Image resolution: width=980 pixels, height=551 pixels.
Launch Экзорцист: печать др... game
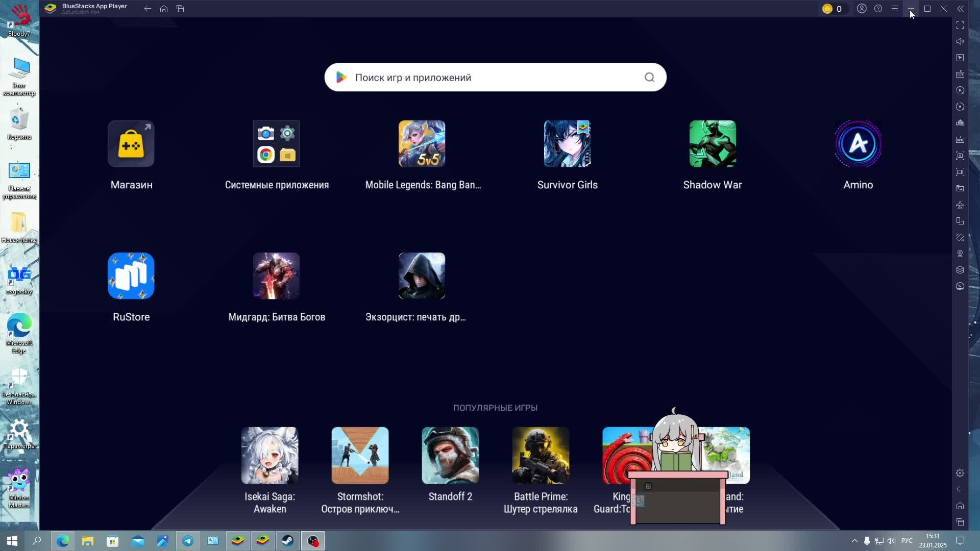[422, 276]
